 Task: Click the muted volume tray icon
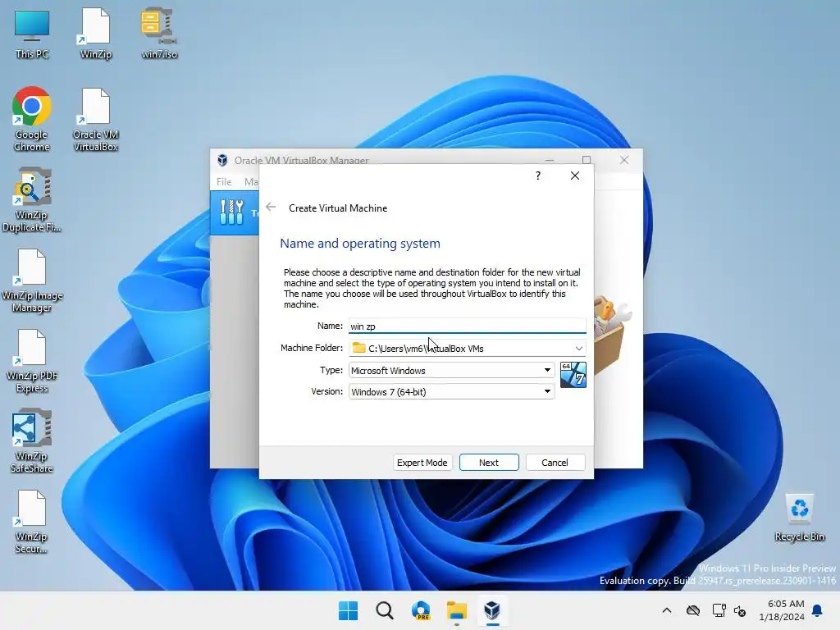click(740, 610)
